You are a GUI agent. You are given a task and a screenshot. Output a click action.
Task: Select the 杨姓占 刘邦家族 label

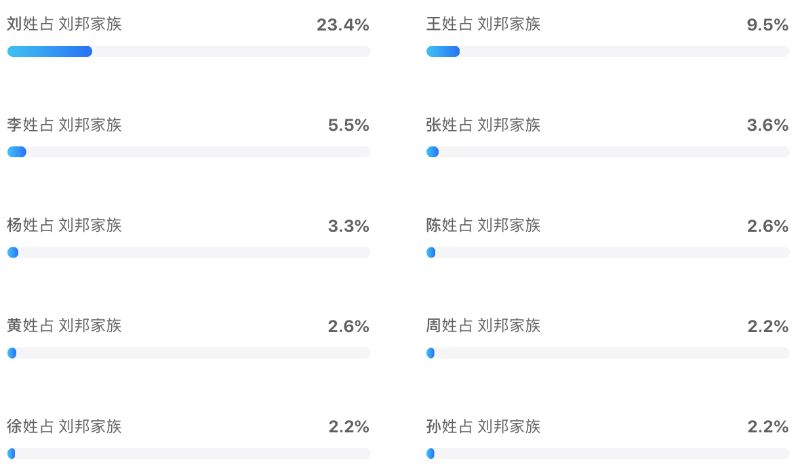pyautogui.click(x=64, y=225)
